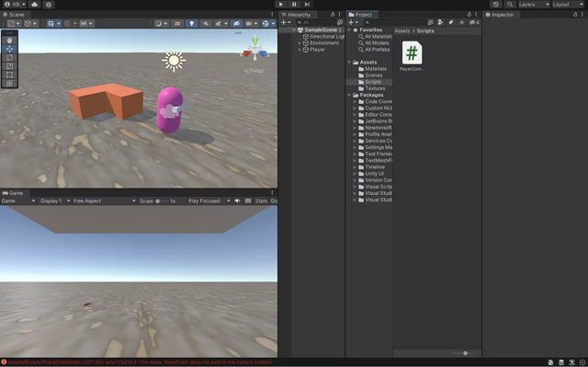Select the Hand tool in Scene toolbar
This screenshot has height=367, width=588.
pyautogui.click(x=9, y=40)
